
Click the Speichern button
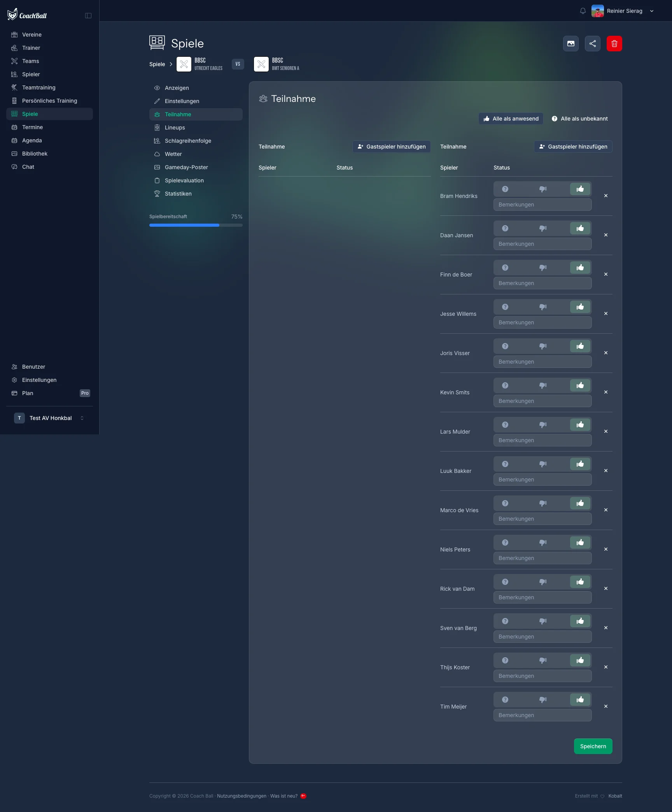[593, 746]
